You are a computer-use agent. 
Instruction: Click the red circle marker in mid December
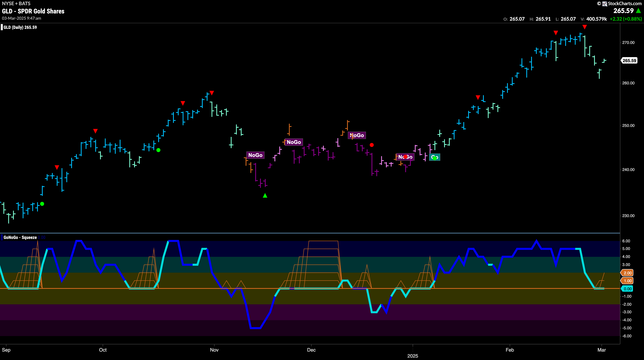[x=372, y=145]
